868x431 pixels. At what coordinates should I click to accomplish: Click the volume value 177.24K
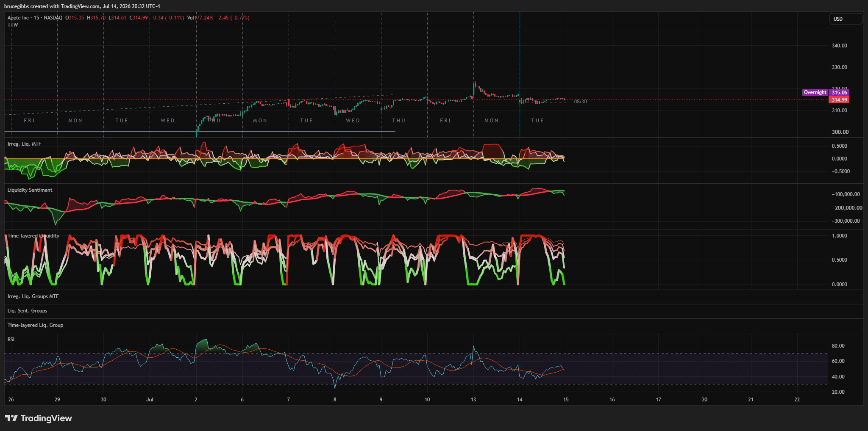pos(204,18)
